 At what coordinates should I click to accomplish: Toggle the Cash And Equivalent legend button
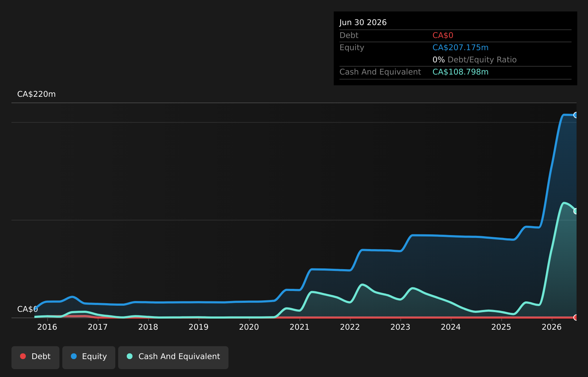(173, 357)
